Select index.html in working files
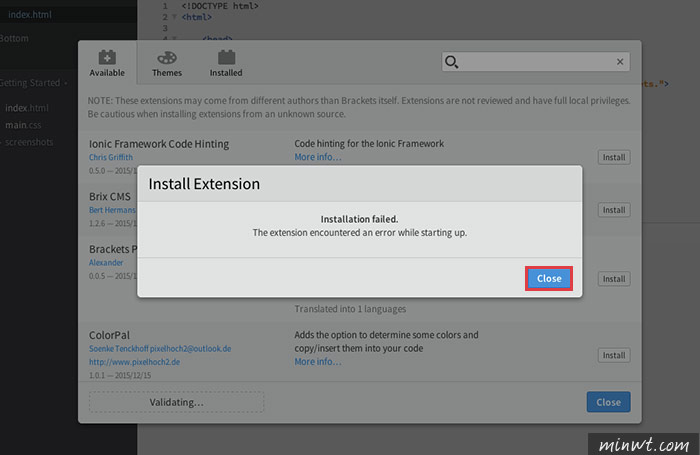This screenshot has height=455, width=700. (x=30, y=14)
